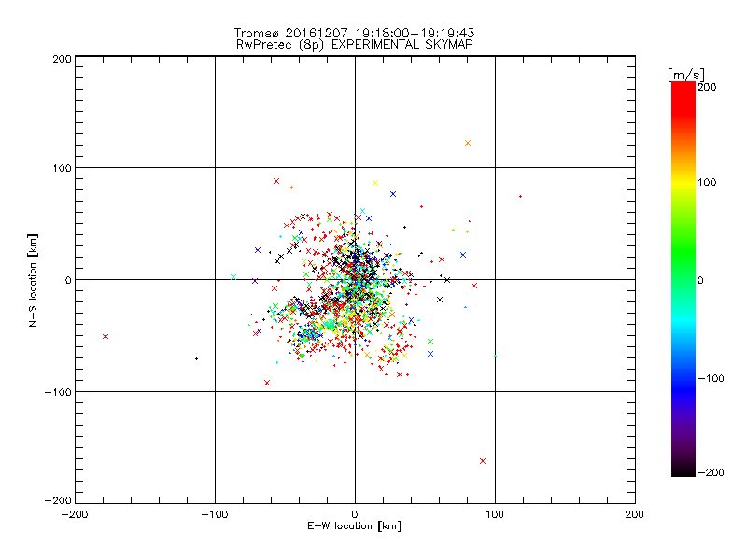Screen dimensions: 747x560
Task: Click the N-S axis tick label "200"
Action: pos(62,59)
